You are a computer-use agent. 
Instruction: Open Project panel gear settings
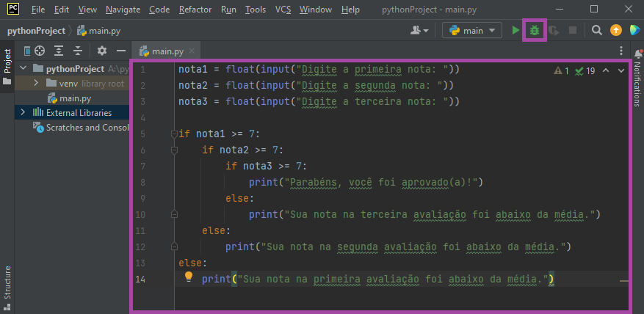coord(102,51)
